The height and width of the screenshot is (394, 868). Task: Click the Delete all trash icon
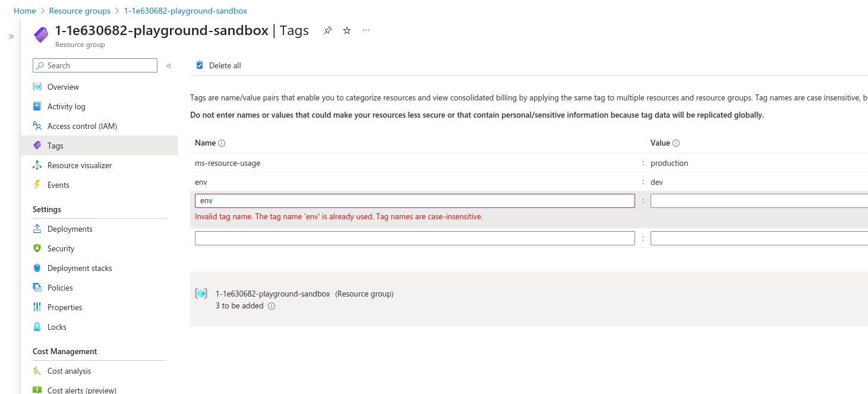coord(200,65)
